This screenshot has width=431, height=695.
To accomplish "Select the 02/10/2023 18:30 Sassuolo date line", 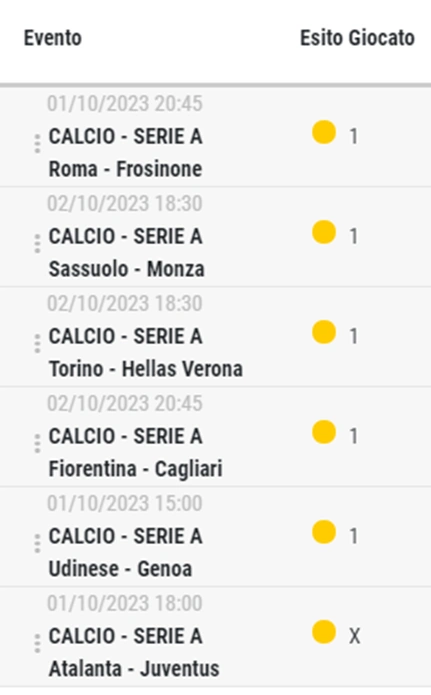I will pos(125,203).
